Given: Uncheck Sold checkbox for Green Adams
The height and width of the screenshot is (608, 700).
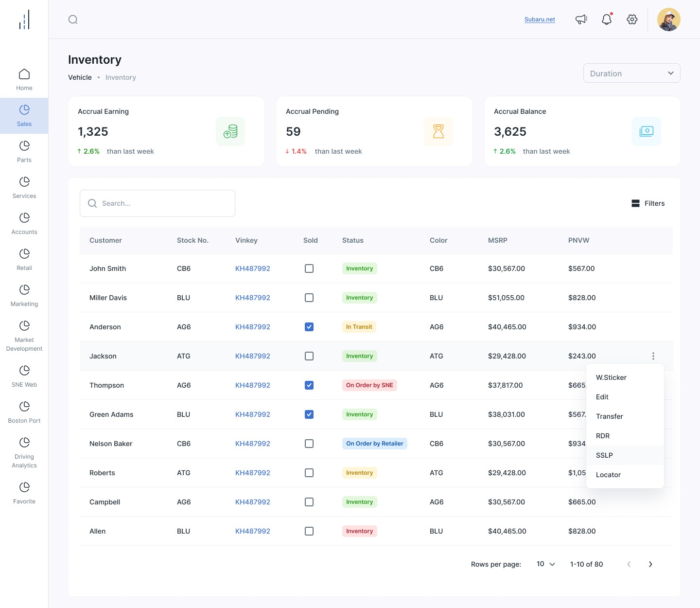Looking at the screenshot, I should coord(309,414).
